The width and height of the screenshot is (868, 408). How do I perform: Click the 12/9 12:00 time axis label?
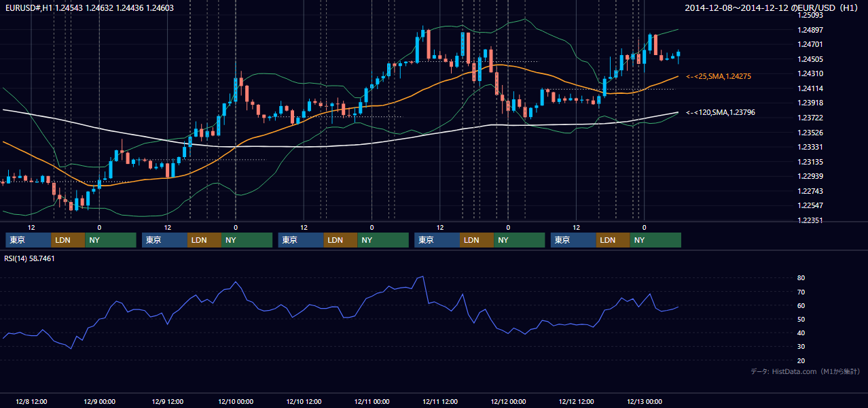[167, 401]
